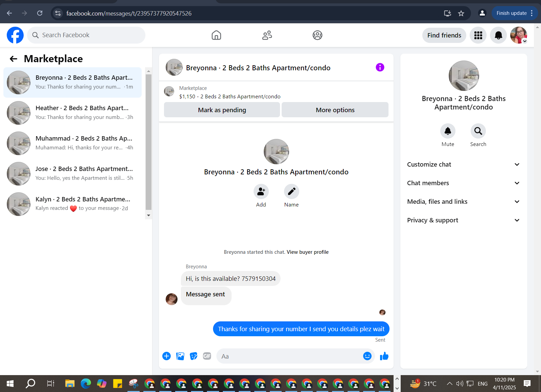The height and width of the screenshot is (392, 541).
Task: Expand the Customize chat section
Action: click(x=464, y=165)
